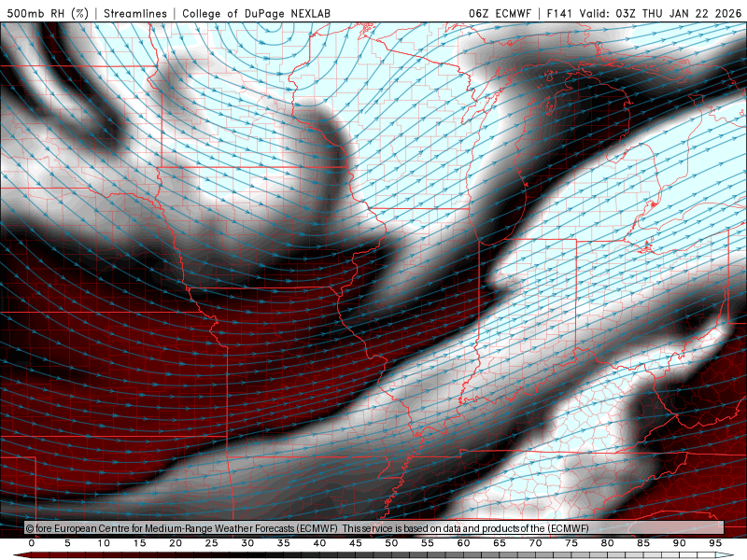Select the 'F141' forecast hour text
This screenshot has height=560, width=747.
click(560, 13)
